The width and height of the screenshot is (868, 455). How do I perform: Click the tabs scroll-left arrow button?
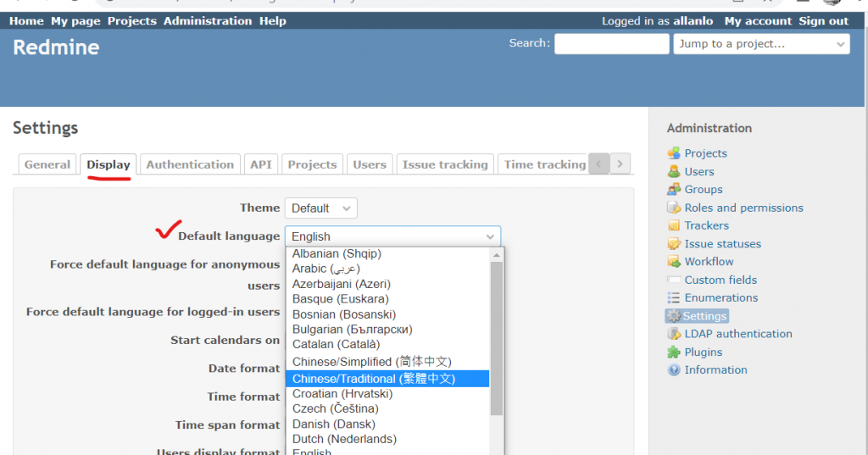coord(598,164)
